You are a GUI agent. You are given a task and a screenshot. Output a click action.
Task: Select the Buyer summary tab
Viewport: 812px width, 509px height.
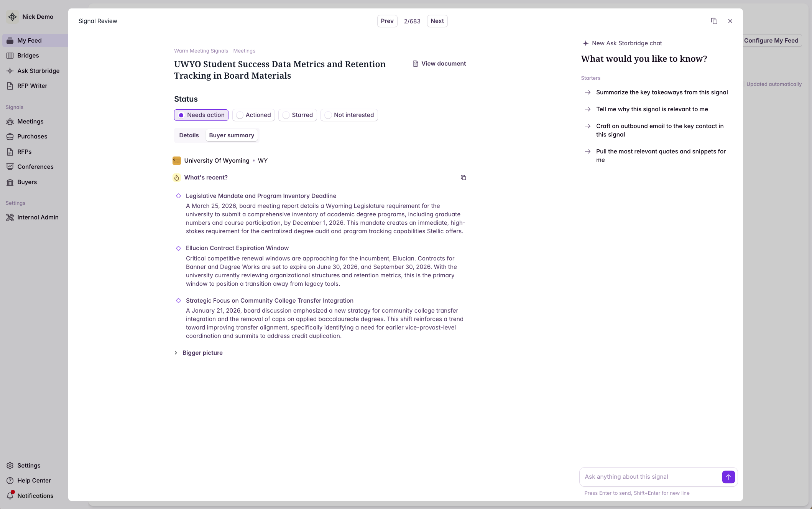232,135
